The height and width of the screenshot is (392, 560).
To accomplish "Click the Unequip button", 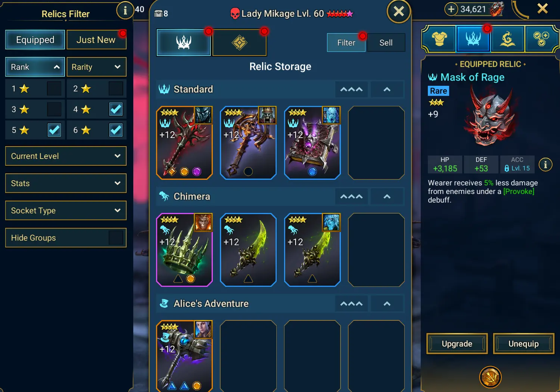I will pos(523,344).
